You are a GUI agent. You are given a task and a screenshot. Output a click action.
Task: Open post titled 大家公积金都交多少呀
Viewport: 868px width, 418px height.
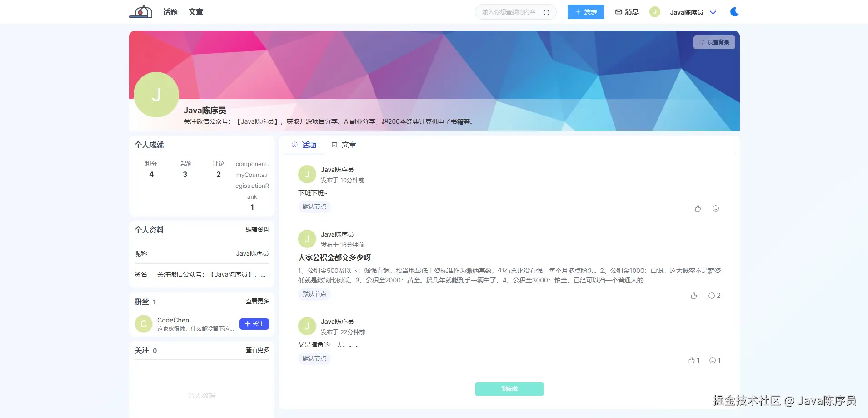(334, 257)
